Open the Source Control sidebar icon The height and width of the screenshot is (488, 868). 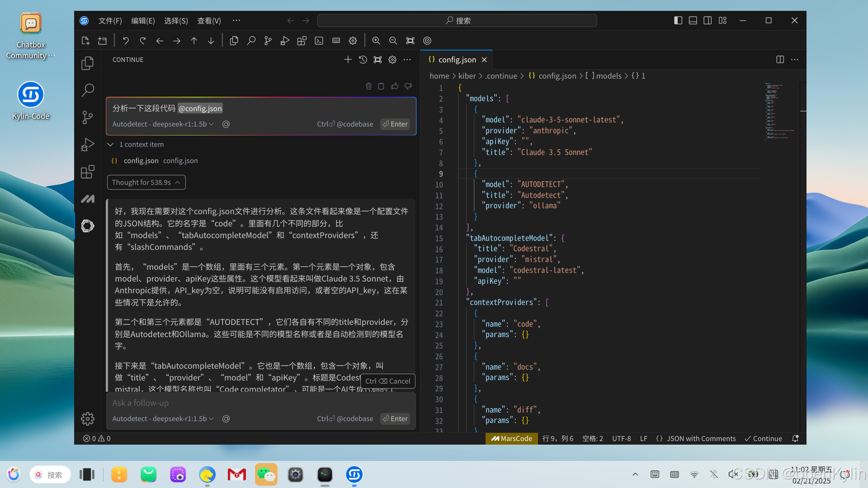(87, 117)
